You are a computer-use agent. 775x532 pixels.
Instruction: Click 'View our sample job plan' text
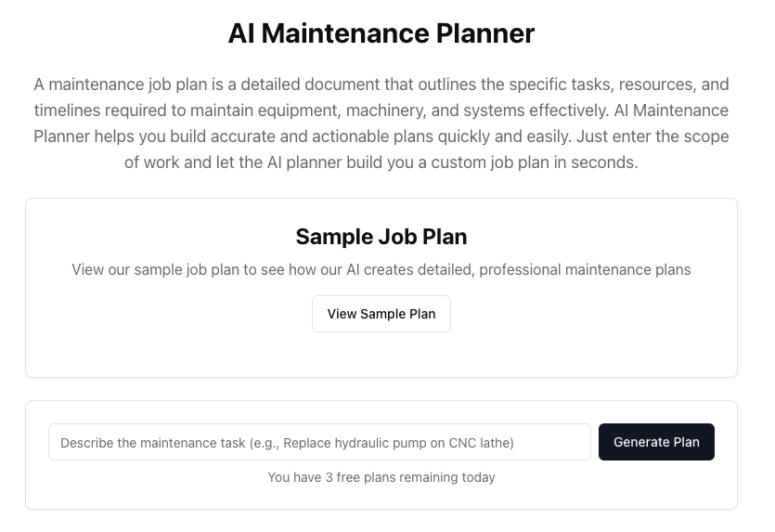(x=156, y=269)
